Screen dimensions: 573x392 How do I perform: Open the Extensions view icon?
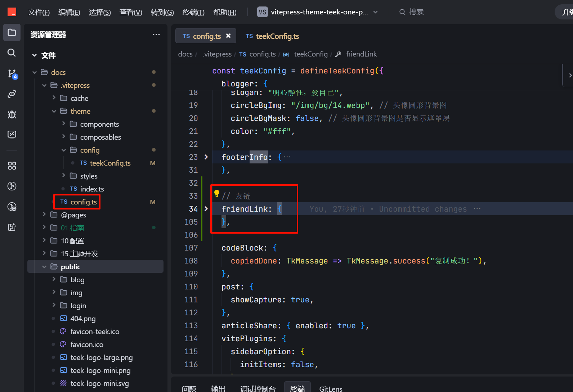(x=12, y=166)
